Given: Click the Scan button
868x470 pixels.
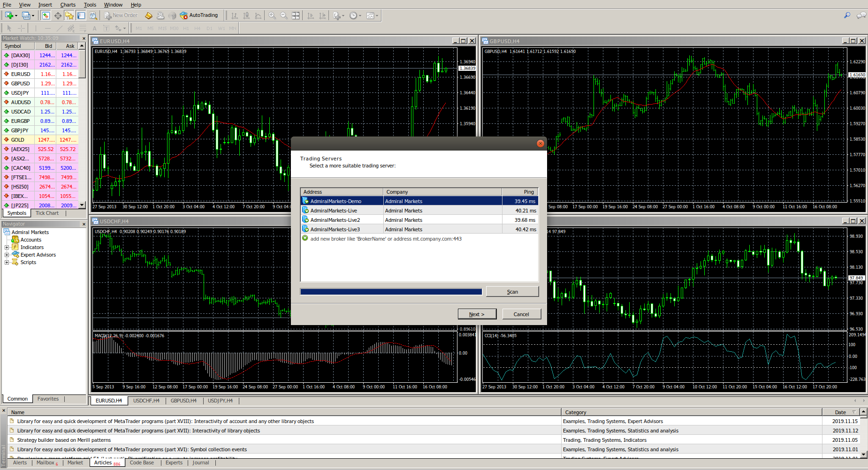Looking at the screenshot, I should coord(512,291).
